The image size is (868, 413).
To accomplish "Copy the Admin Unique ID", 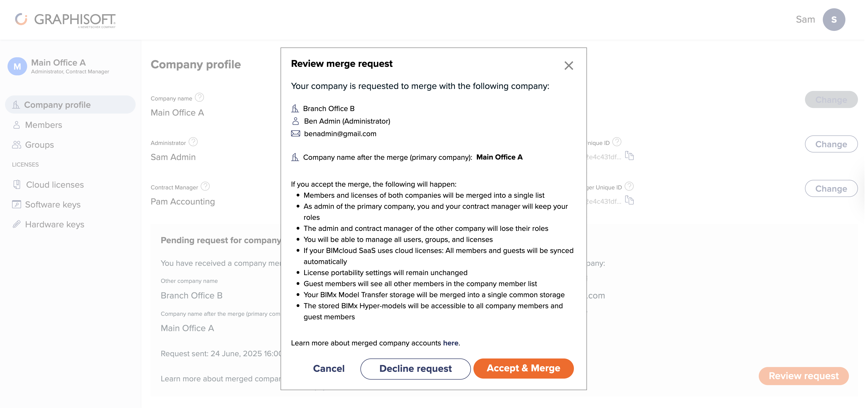I will click(x=630, y=156).
